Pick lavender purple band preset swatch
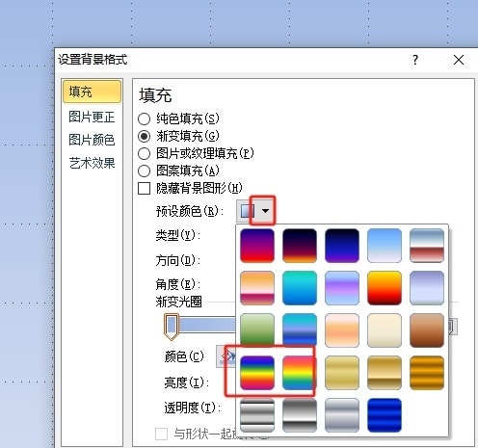Image resolution: width=478 pixels, height=448 pixels. [x=342, y=288]
